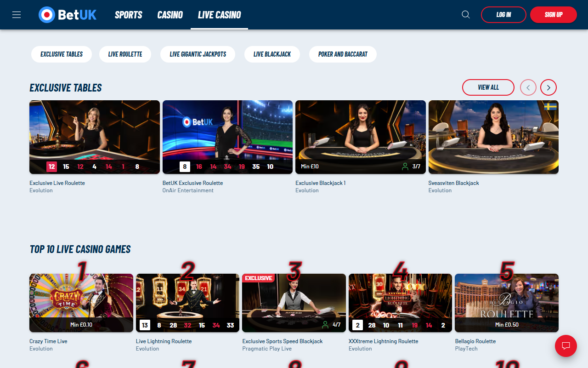Viewport: 588px width, 368px height.
Task: Click the Log In button
Action: tap(503, 15)
